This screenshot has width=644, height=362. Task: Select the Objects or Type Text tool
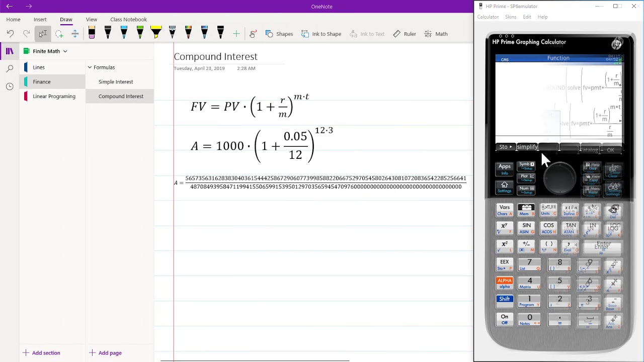pyautogui.click(x=43, y=34)
